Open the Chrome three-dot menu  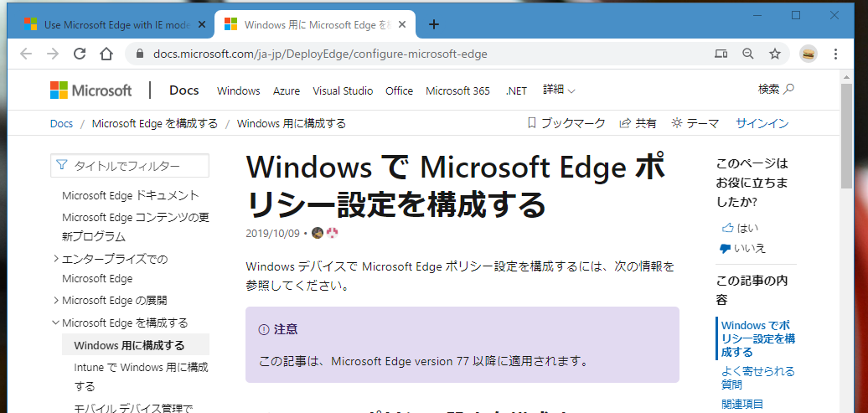point(836,54)
